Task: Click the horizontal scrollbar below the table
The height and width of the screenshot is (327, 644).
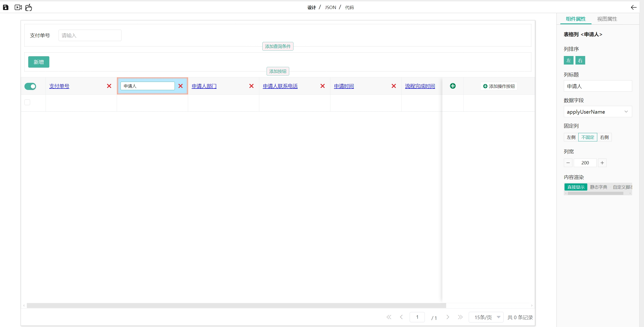Action: pos(236,305)
